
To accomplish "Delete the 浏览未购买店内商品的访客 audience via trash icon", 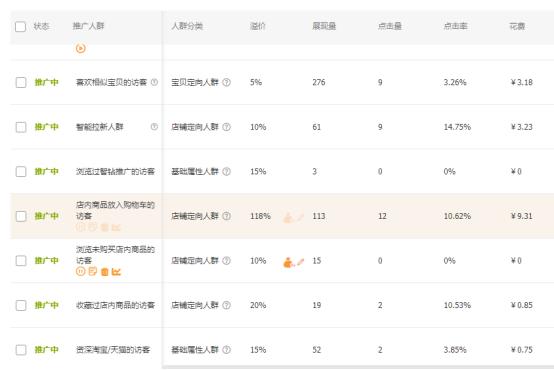I will [105, 272].
